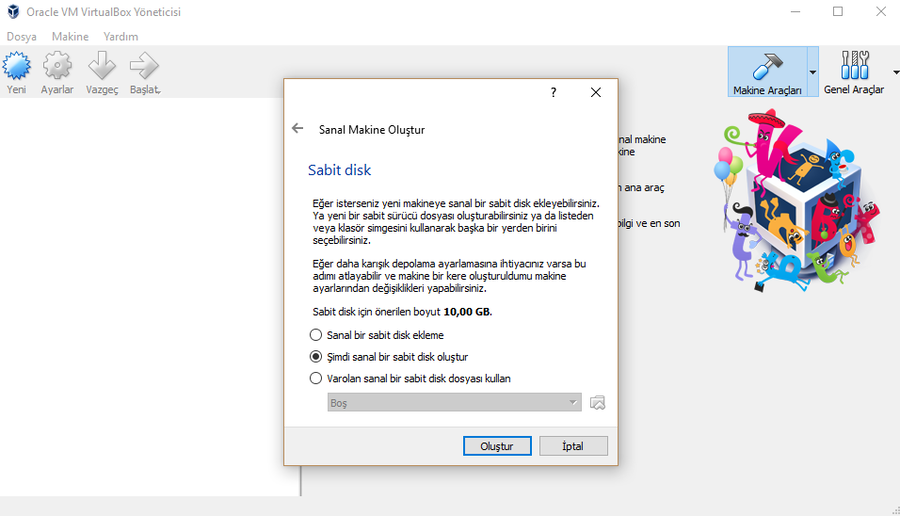The width and height of the screenshot is (900, 516).
Task: Click the folder browse icon for disk file
Action: tap(598, 402)
